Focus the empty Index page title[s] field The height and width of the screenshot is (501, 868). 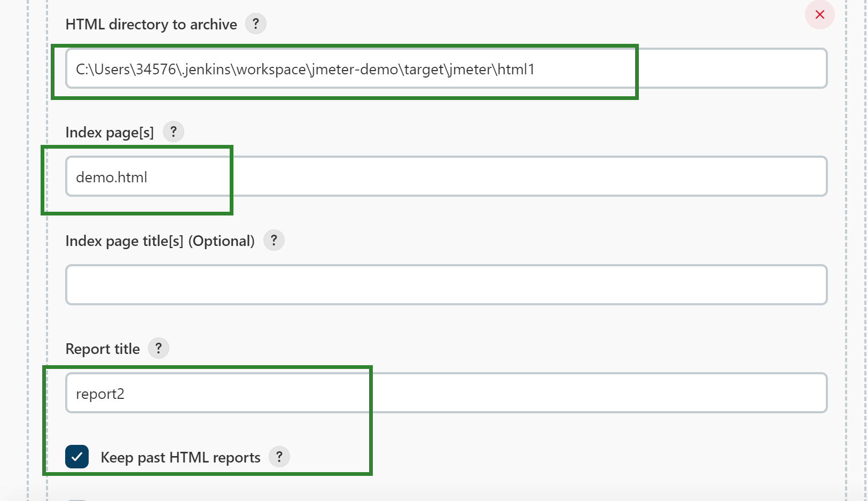[446, 285]
